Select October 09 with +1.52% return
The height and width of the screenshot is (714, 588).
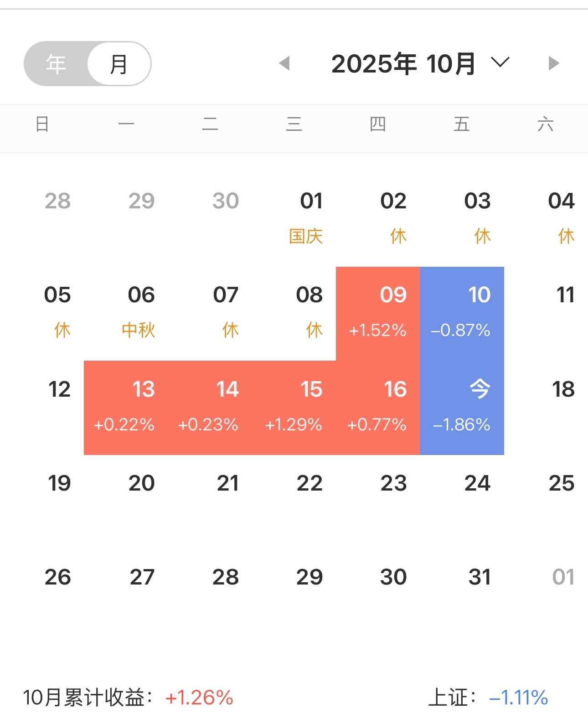tap(377, 313)
